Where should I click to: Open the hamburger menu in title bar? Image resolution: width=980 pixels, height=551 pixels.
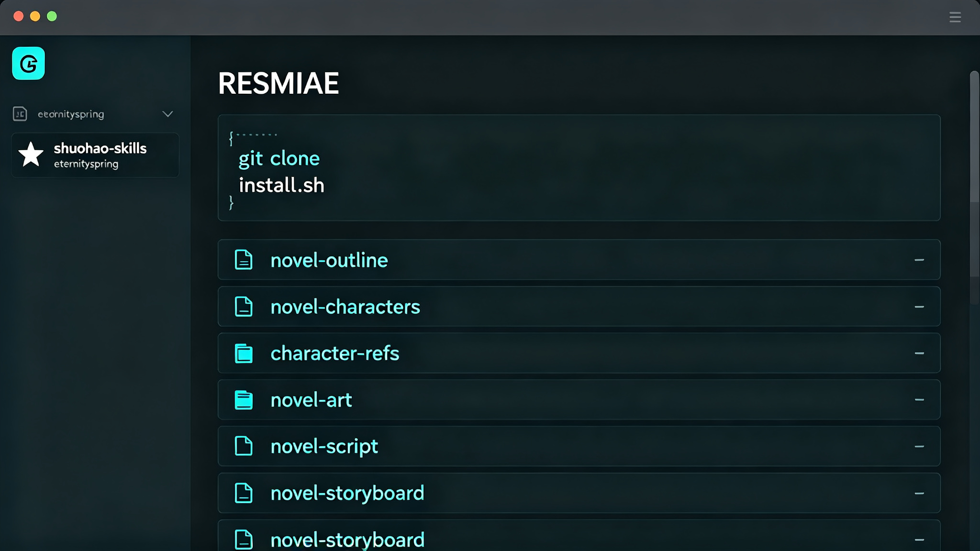click(955, 17)
